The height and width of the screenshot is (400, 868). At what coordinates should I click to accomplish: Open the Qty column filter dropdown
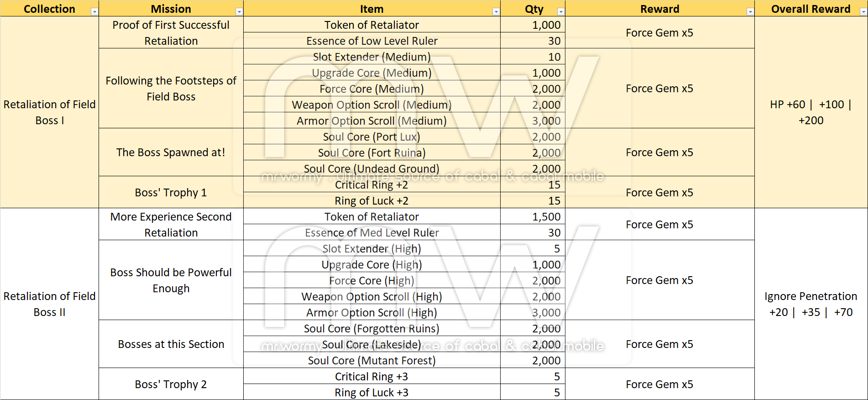click(561, 12)
